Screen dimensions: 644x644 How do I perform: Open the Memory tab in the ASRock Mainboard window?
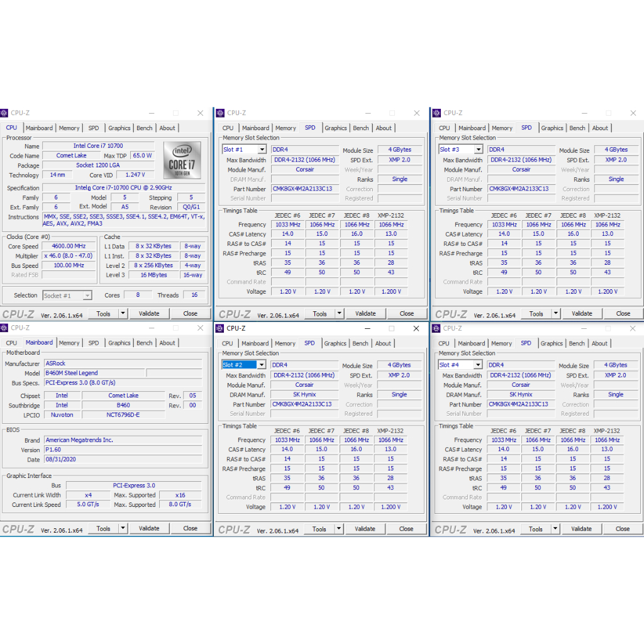pos(69,343)
